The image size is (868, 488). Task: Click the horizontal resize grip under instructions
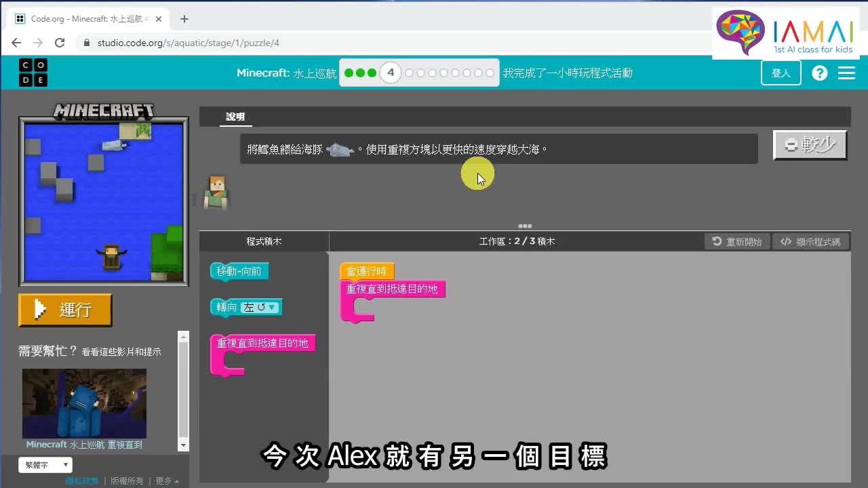click(x=525, y=226)
